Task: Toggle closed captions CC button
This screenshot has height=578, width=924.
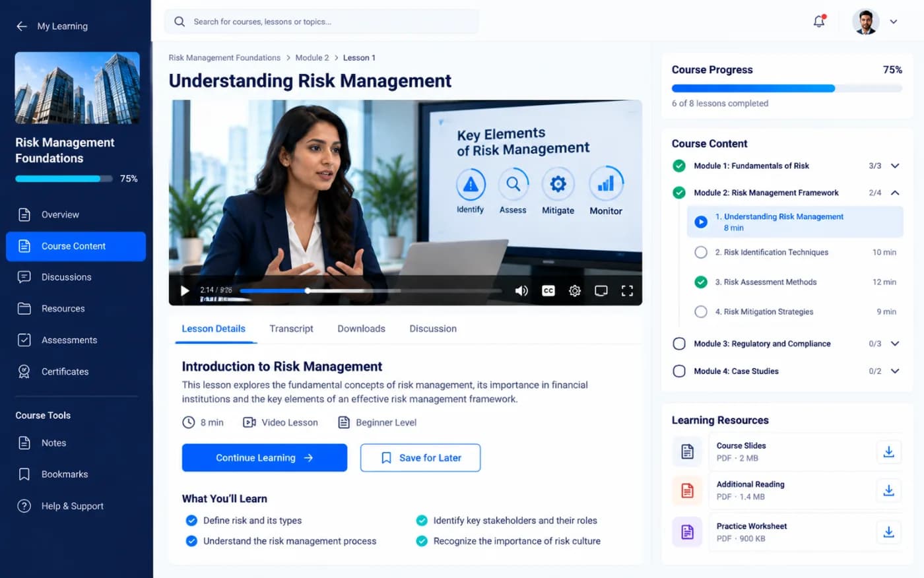Action: 548,291
